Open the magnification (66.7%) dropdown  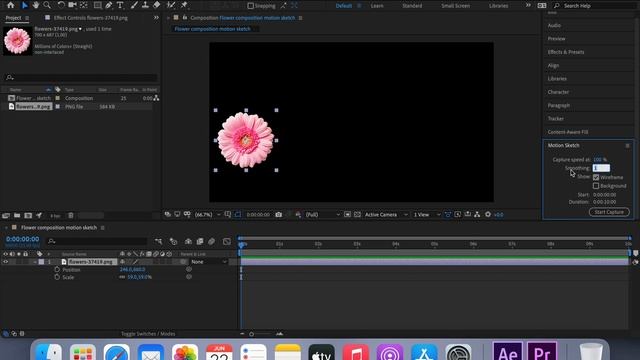[208, 214]
